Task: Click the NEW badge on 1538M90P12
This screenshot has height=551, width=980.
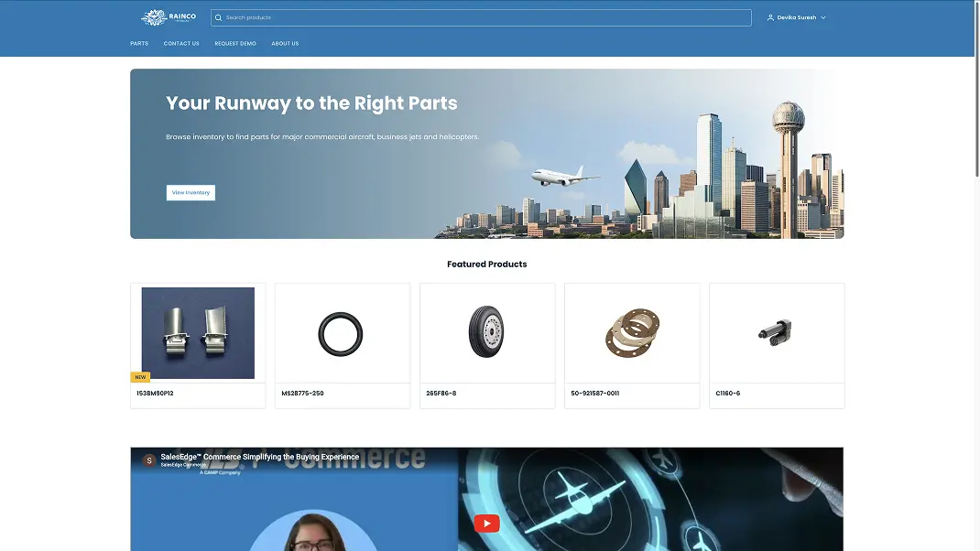Action: tap(140, 377)
